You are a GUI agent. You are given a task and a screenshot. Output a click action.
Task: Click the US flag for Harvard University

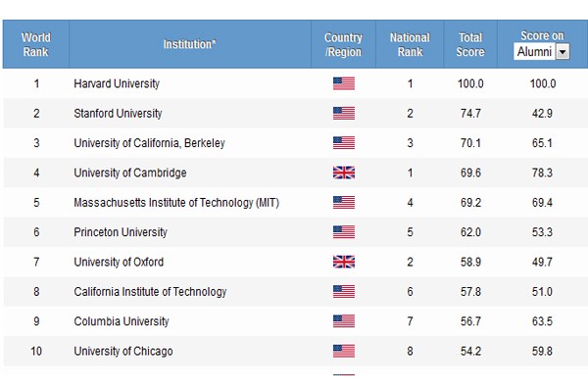(343, 83)
